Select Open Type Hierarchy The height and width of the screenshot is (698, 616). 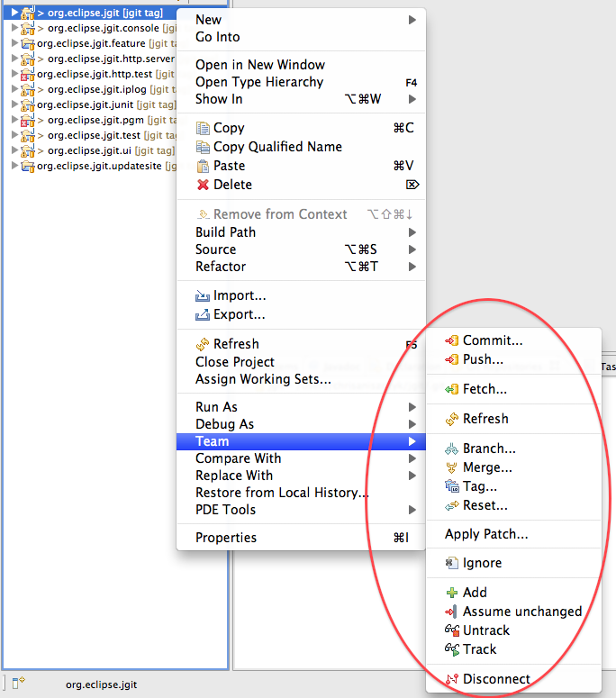tap(301, 82)
